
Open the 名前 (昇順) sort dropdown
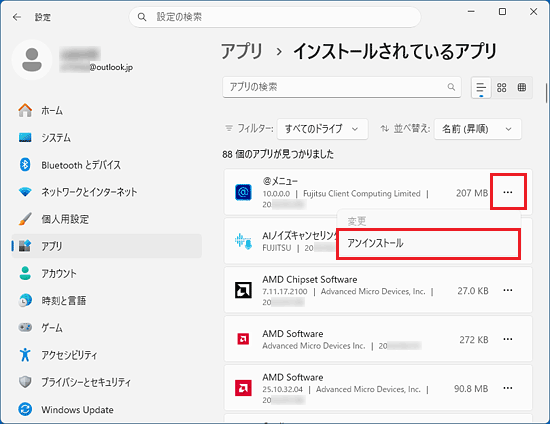coord(478,129)
